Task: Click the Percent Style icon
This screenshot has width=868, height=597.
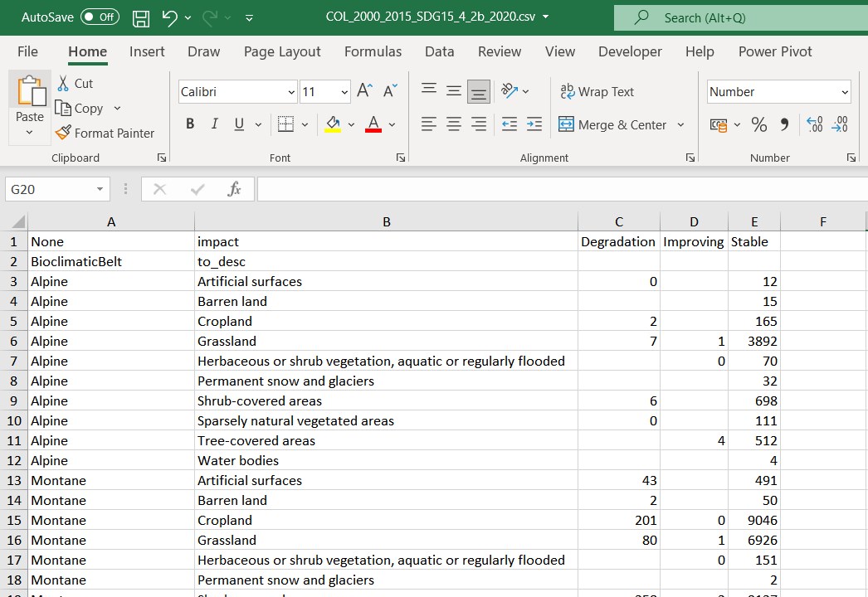Action: (759, 124)
